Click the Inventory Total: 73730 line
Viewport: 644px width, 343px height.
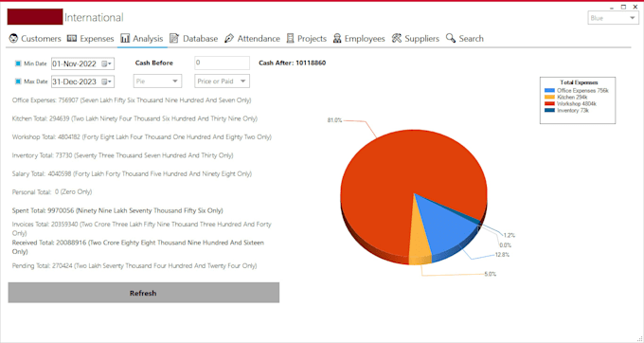pyautogui.click(x=123, y=155)
